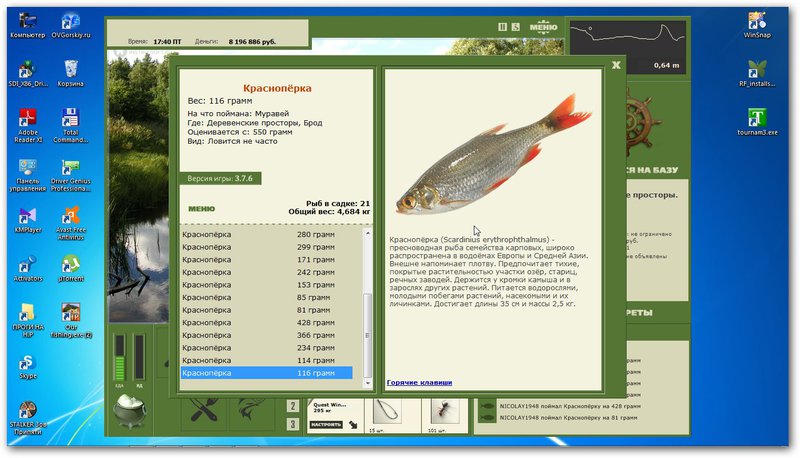Select Краснопёрка 114 грамм row
Image resolution: width=800 pixels, height=458 pixels.
point(266,360)
